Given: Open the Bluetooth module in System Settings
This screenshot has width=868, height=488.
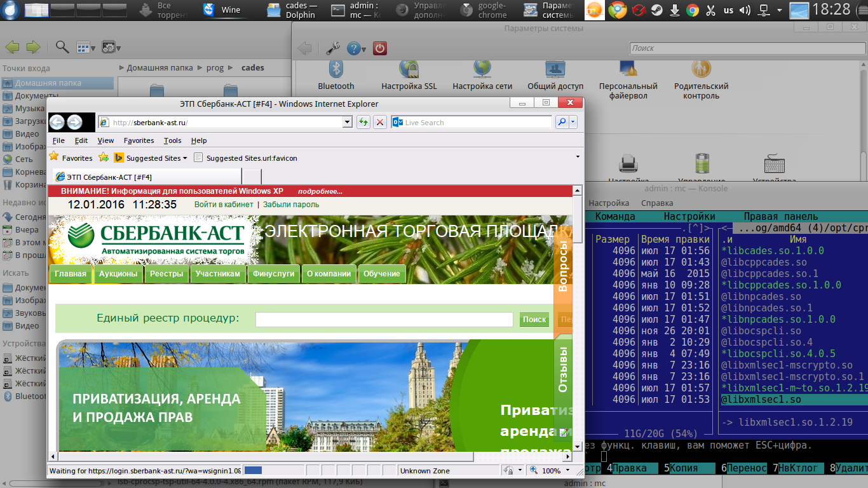Looking at the screenshot, I should (336, 75).
